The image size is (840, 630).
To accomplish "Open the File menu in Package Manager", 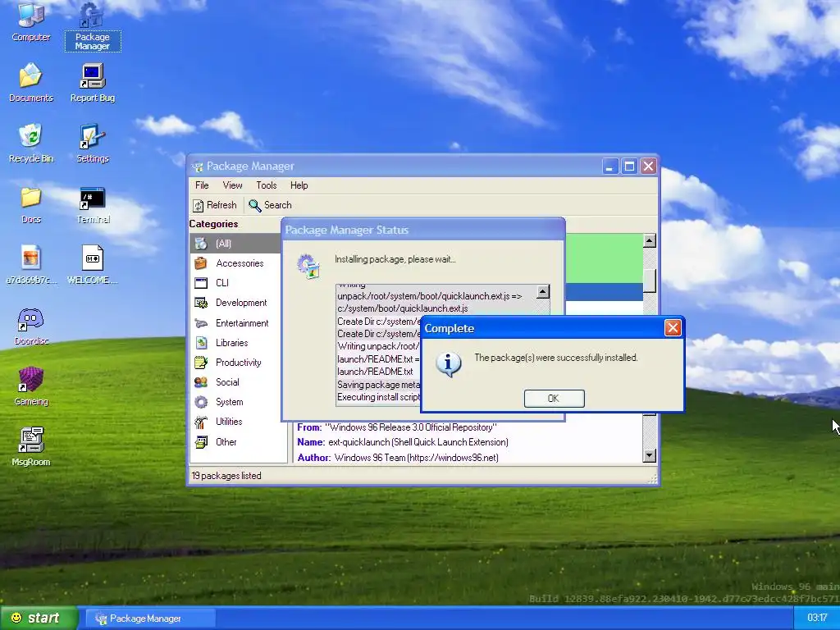I will point(202,185).
